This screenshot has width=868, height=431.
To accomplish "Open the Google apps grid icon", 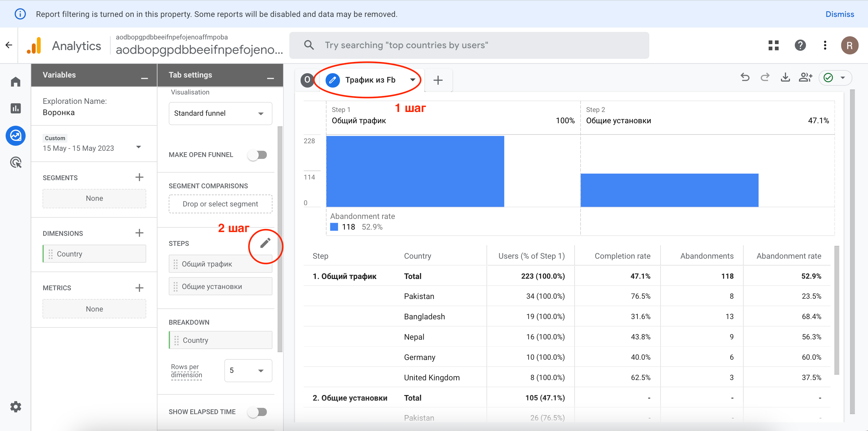I will click(773, 45).
